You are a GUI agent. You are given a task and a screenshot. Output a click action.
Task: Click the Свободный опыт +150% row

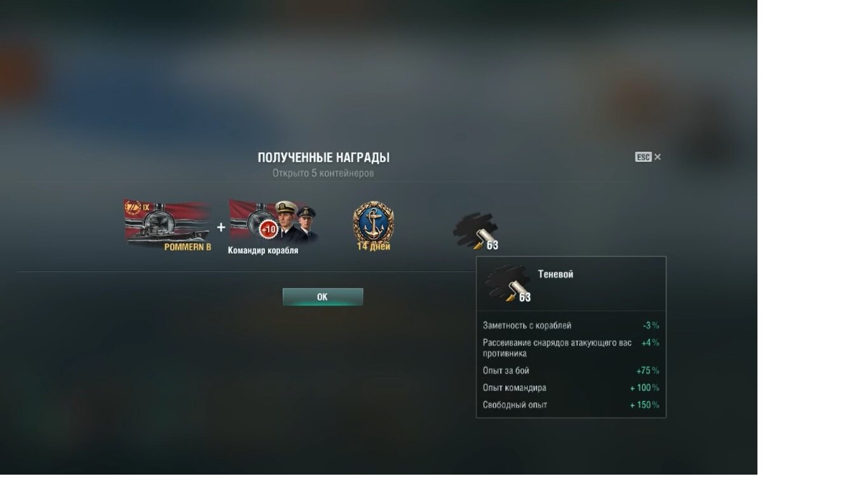(571, 405)
